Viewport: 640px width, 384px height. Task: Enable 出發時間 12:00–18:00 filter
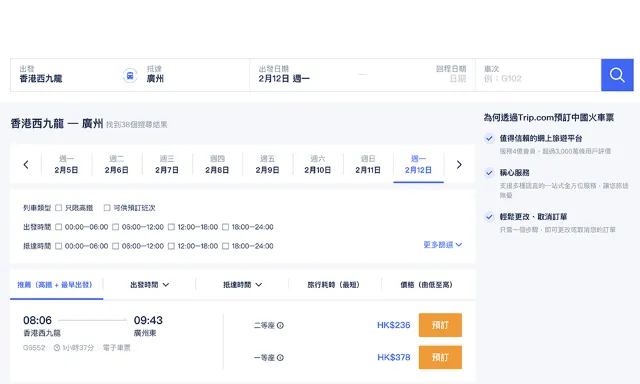pyautogui.click(x=171, y=227)
